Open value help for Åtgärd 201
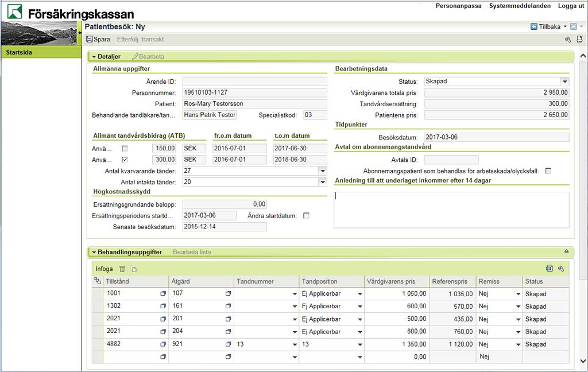The width and height of the screenshot is (588, 372). click(228, 319)
